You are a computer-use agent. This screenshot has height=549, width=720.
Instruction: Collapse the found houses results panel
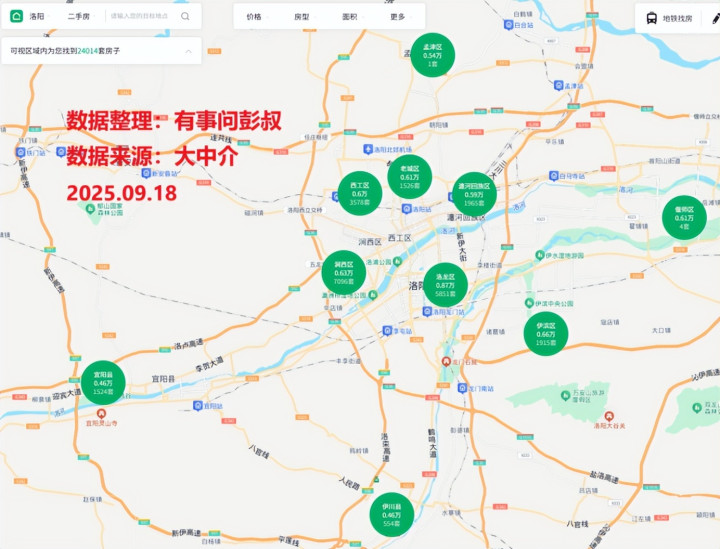coord(188,51)
